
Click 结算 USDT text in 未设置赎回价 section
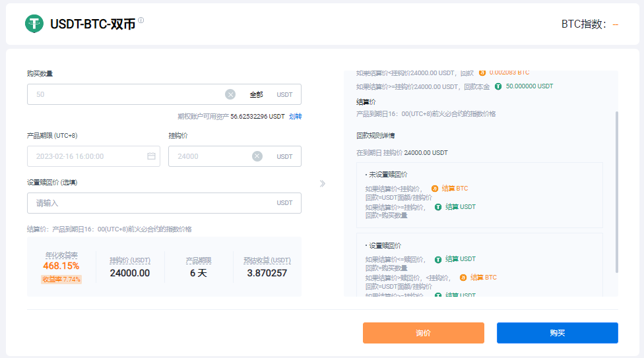pyautogui.click(x=461, y=207)
